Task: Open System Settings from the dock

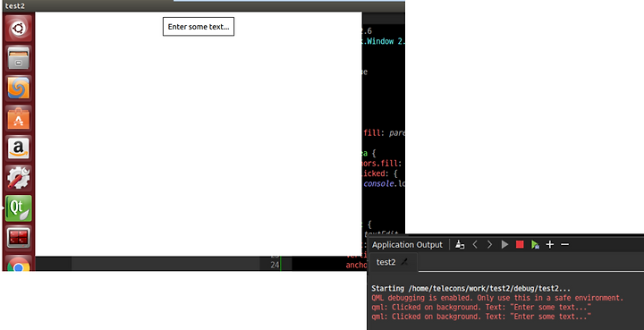Action: (18, 179)
